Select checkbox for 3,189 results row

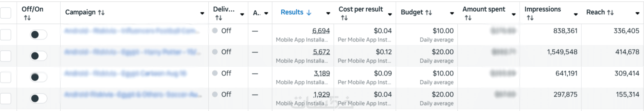tap(6, 77)
